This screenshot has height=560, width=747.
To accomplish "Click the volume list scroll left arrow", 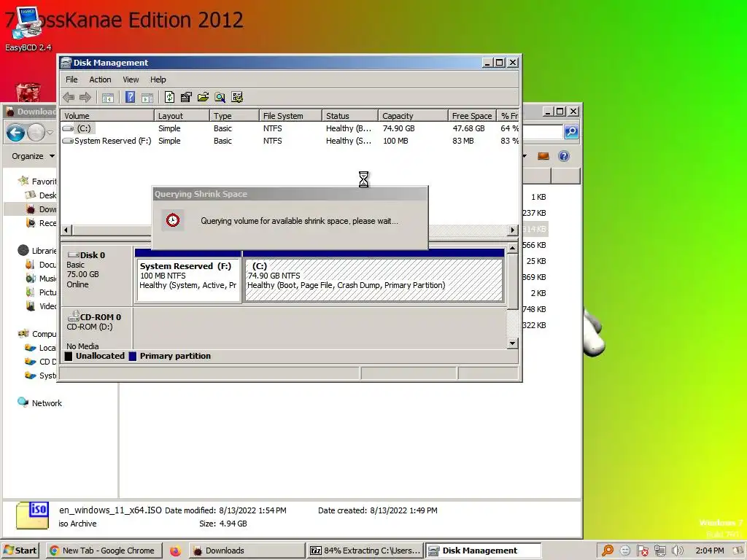I will click(x=66, y=230).
